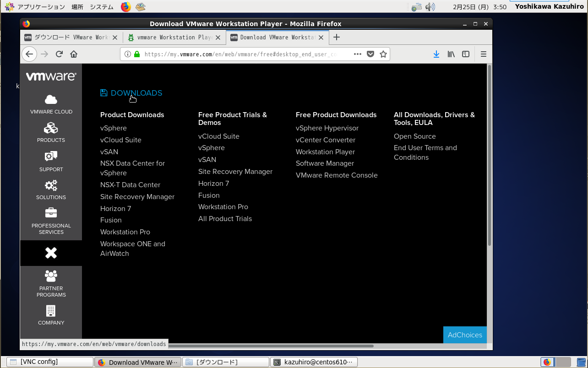Screen dimensions: 588x368
Task: Click the page vertical scrollbar
Action: click(489, 156)
